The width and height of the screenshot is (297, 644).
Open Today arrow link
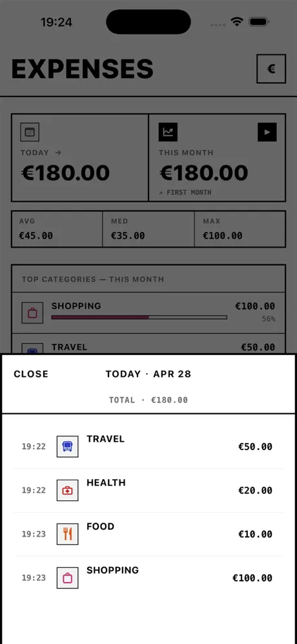[x=41, y=153]
